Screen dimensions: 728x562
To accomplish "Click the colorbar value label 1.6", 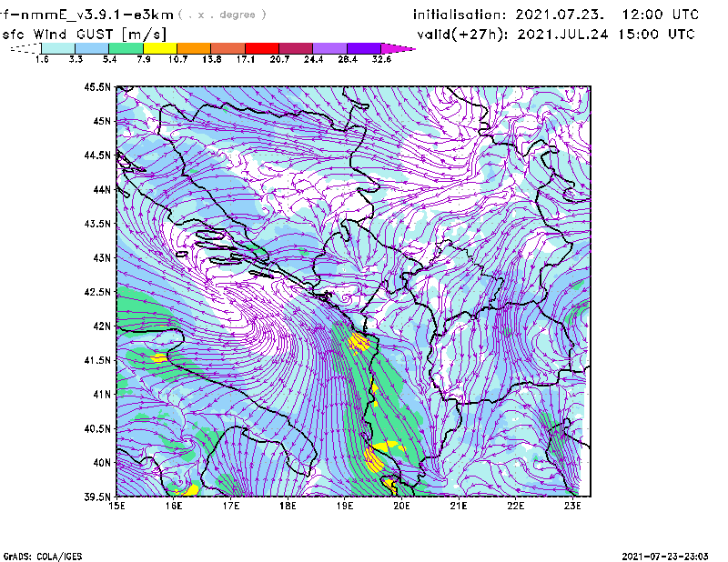I will click(42, 59).
